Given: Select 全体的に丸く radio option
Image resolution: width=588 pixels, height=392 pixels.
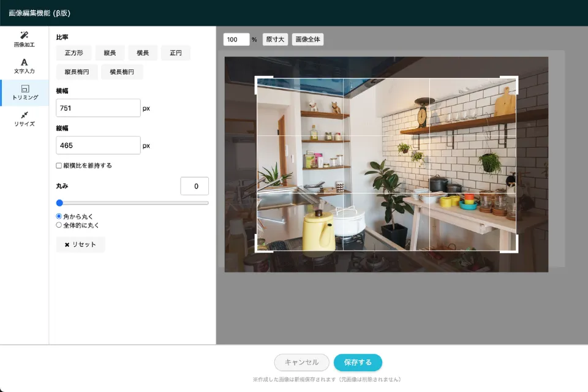Looking at the screenshot, I should click(x=59, y=225).
